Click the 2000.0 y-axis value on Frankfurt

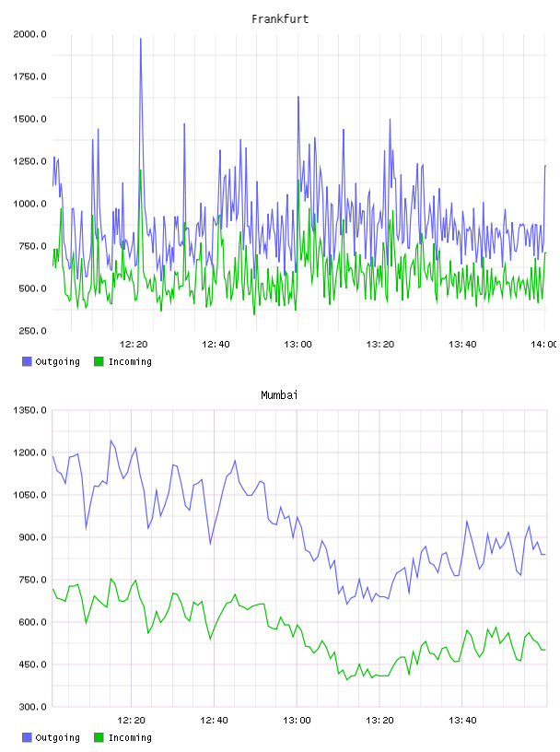tap(29, 34)
